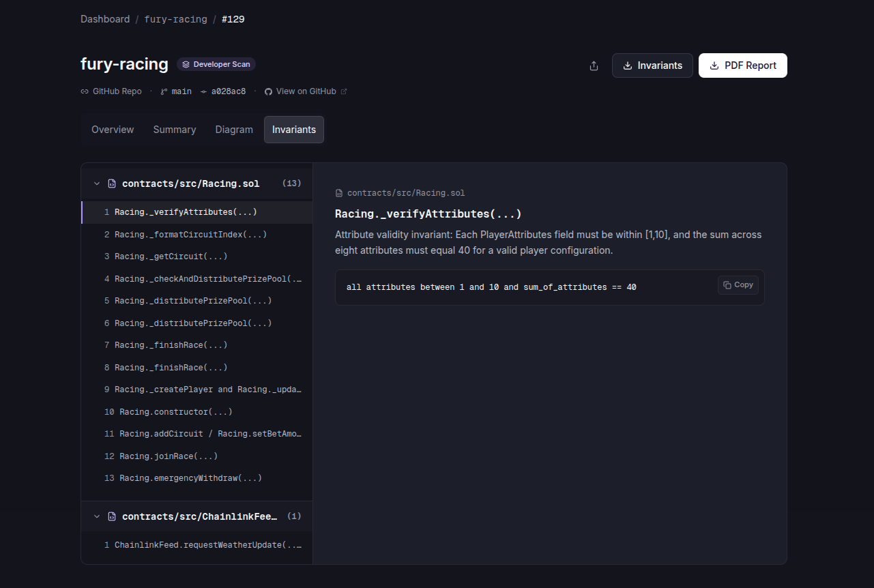Open the GitHub Repo link
874x588 pixels.
[111, 91]
